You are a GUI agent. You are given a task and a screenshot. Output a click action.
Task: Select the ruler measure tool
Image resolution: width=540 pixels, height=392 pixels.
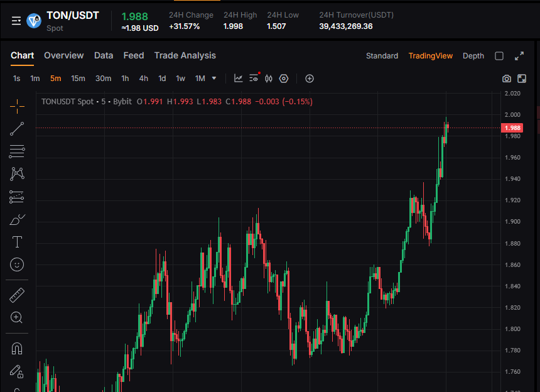coord(17,295)
